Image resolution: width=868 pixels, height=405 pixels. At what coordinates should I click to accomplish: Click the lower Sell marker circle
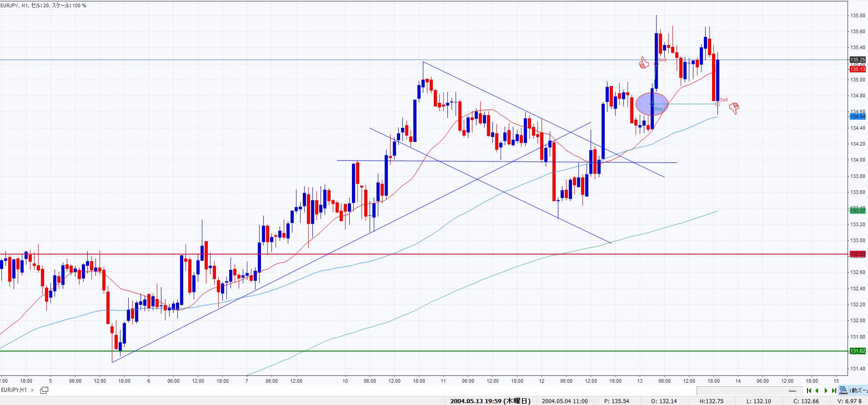coord(718,104)
